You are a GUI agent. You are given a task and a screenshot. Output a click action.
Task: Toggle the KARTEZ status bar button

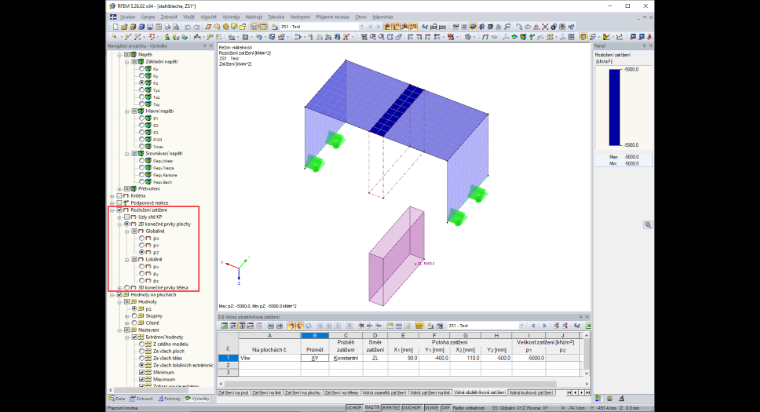(x=391, y=408)
